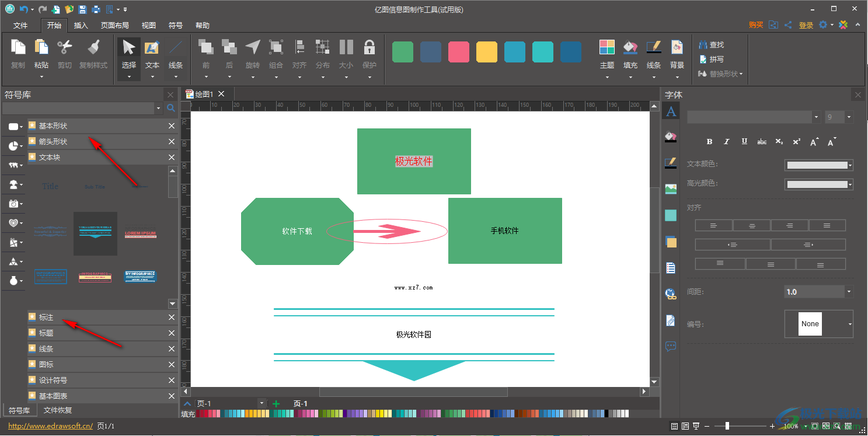The width and height of the screenshot is (868, 436).
Task: Switch to the Symbols (符号) tab
Action: [176, 26]
